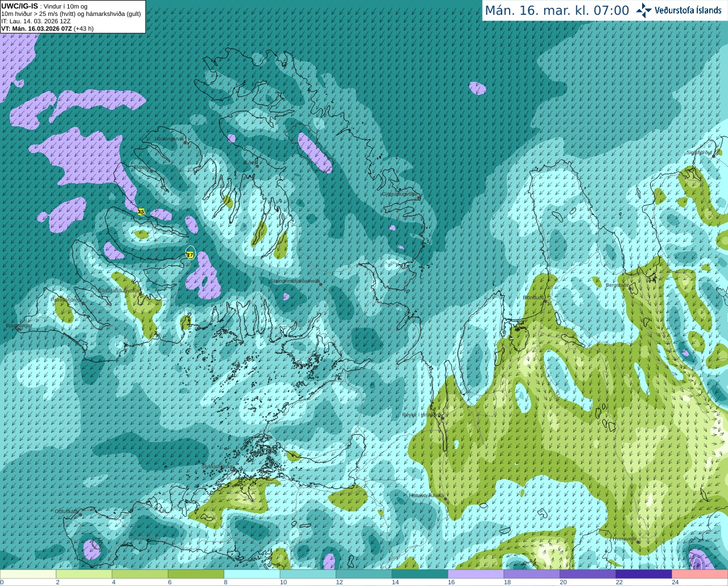Click the Hveravellir station dot
728x586 pixels.
tap(638, 542)
